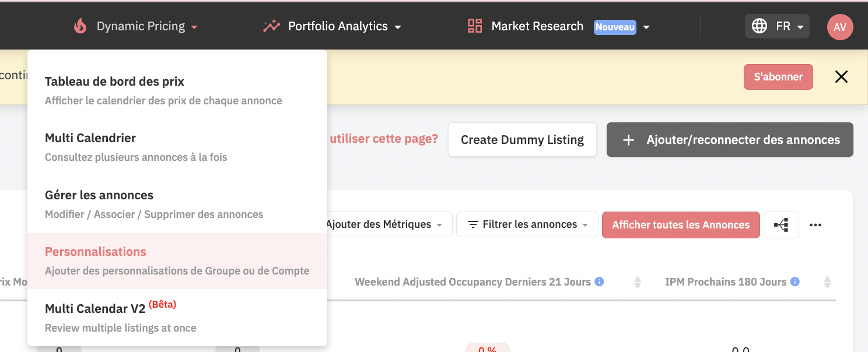Sort the IPM Prochains 180 Jours column
868x352 pixels.
pos(827,283)
